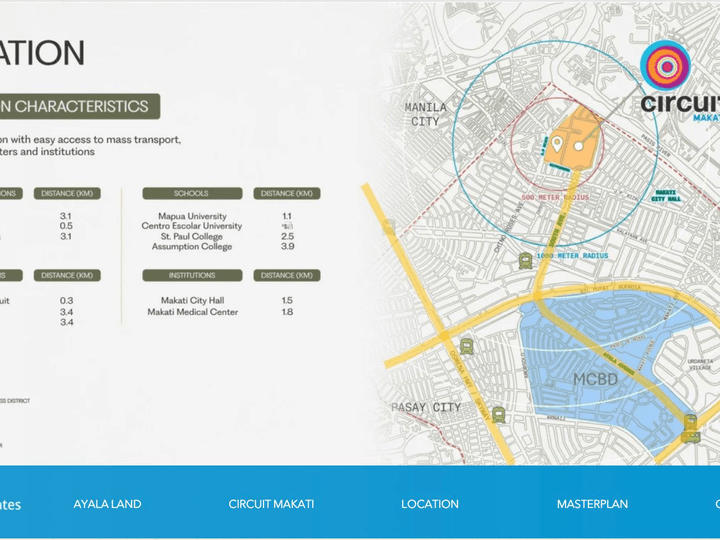Select the train icon on the highway west of MCBD

466,347
